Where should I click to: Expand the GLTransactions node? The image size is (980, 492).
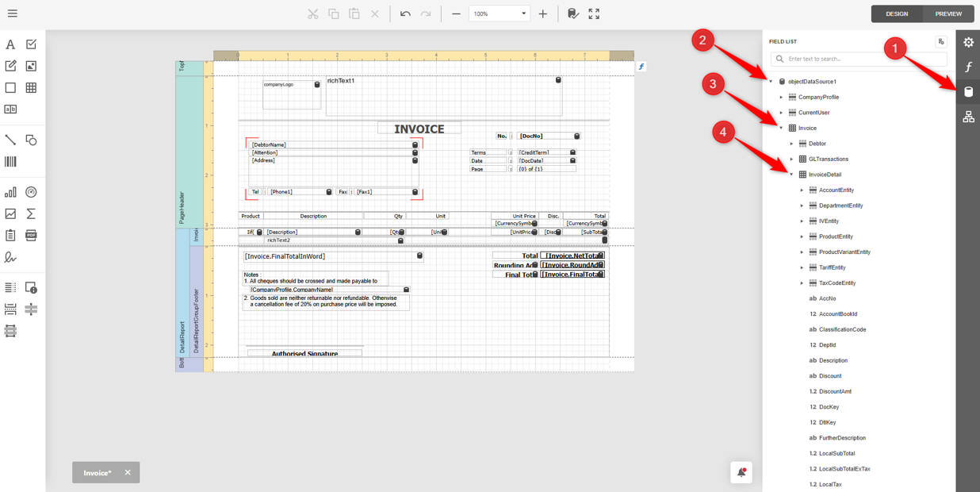point(791,159)
